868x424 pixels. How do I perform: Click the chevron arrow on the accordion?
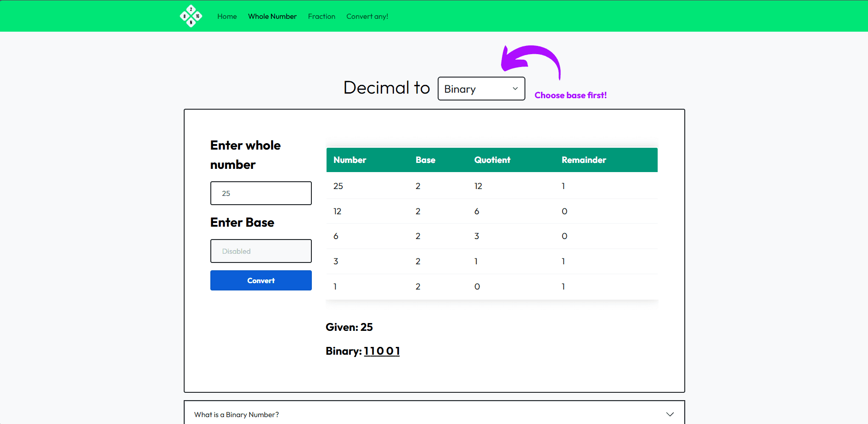tap(670, 414)
